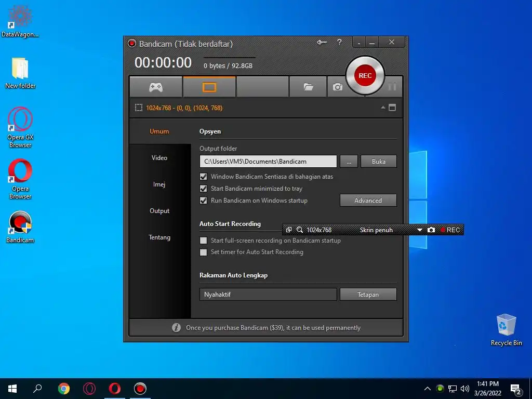
Task: Take a screenshot with main camera icon
Action: pos(337,87)
